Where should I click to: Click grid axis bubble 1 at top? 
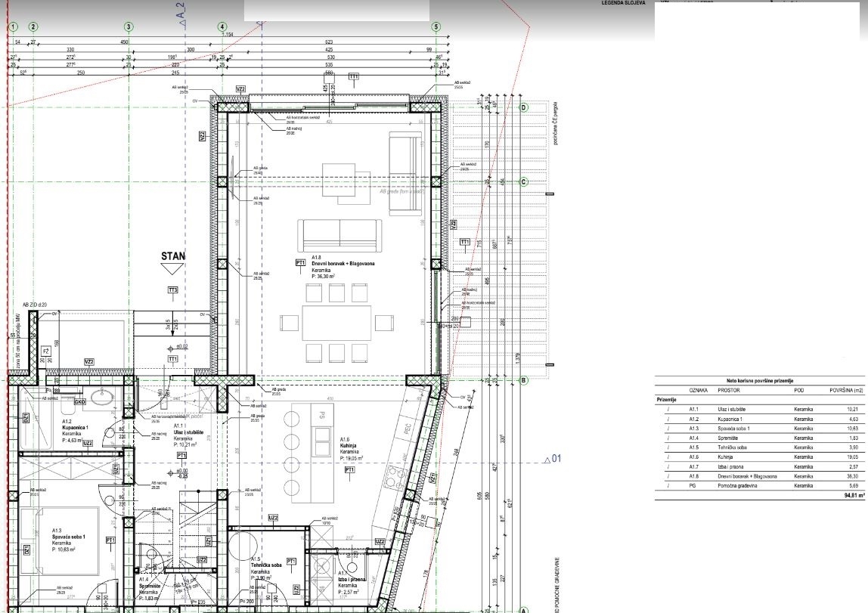(14, 26)
